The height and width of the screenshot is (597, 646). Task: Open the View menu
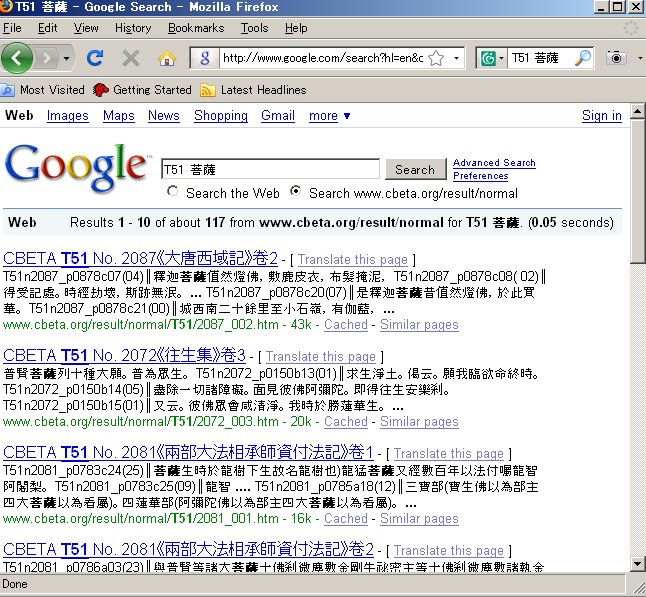(86, 28)
